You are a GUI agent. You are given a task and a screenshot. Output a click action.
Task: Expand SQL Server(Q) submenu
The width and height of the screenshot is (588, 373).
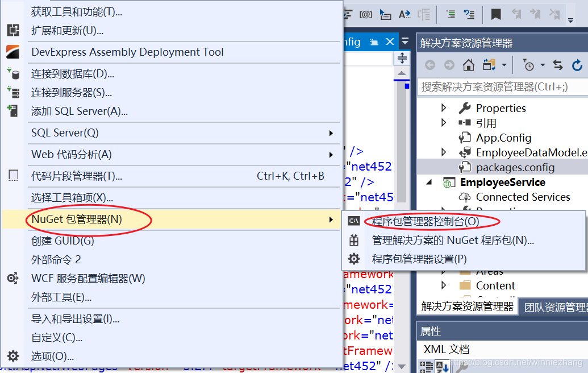170,133
